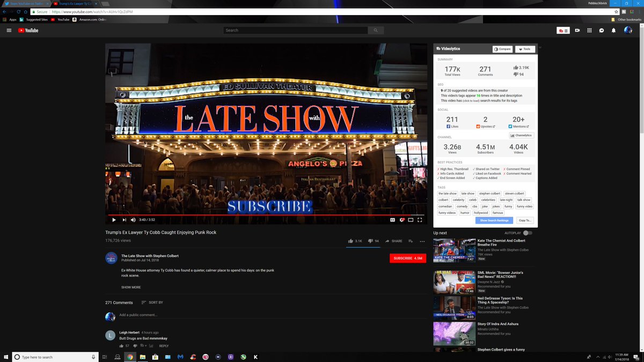The image size is (644, 362).
Task: Click in the YouTube search box
Action: tap(295, 30)
